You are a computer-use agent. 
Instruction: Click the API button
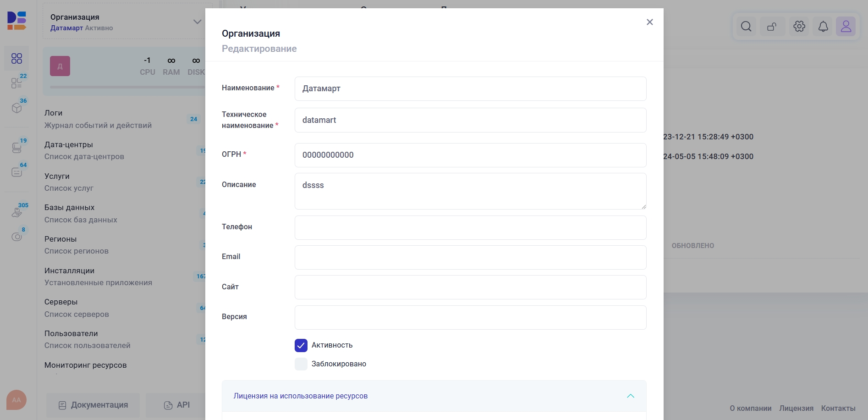coord(176,405)
